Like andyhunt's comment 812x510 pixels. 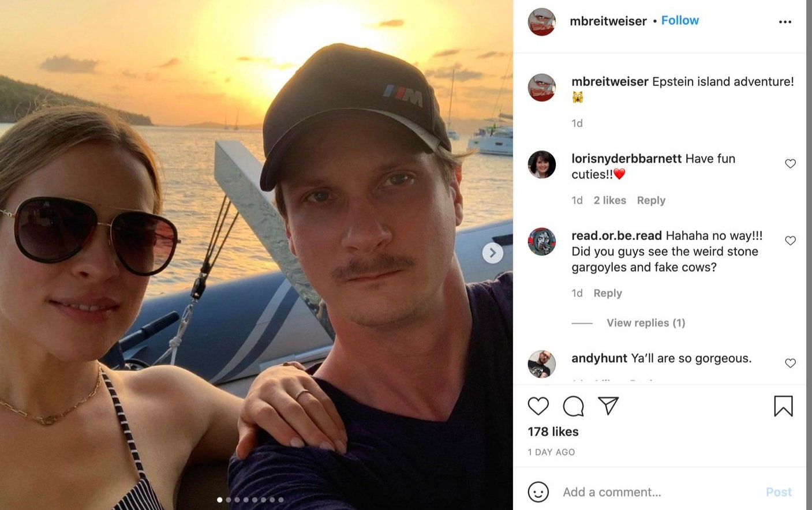[790, 363]
